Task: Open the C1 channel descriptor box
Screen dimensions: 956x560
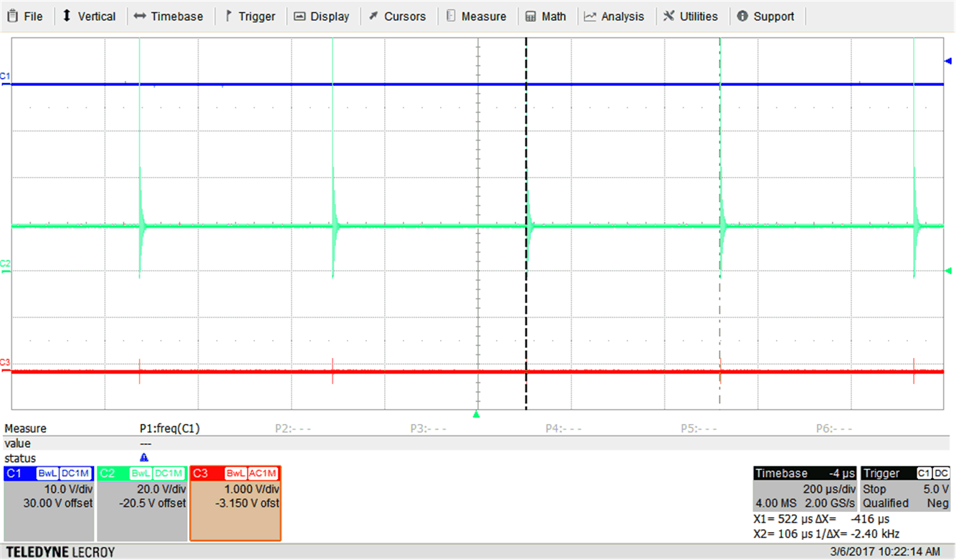Action: coord(49,503)
